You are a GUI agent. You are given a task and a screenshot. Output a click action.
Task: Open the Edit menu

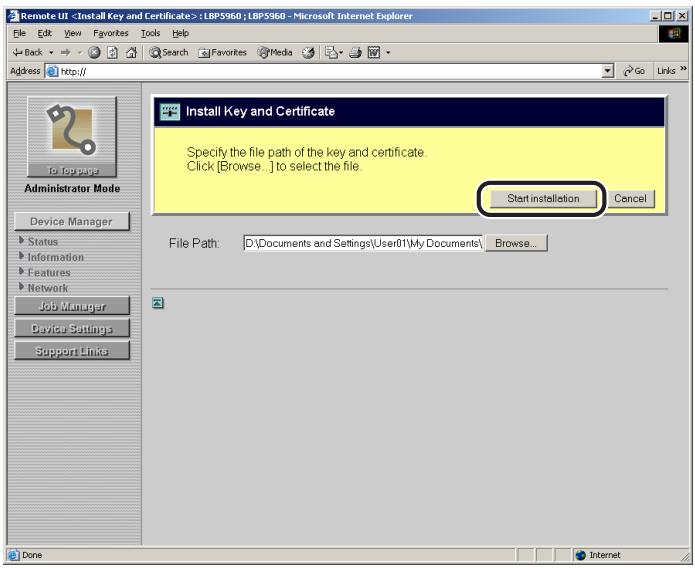click(44, 33)
